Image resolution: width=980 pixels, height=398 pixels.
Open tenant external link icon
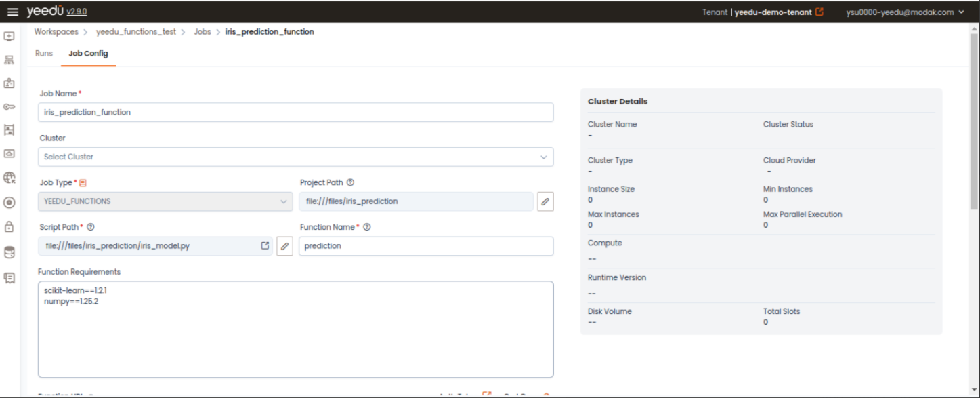819,12
